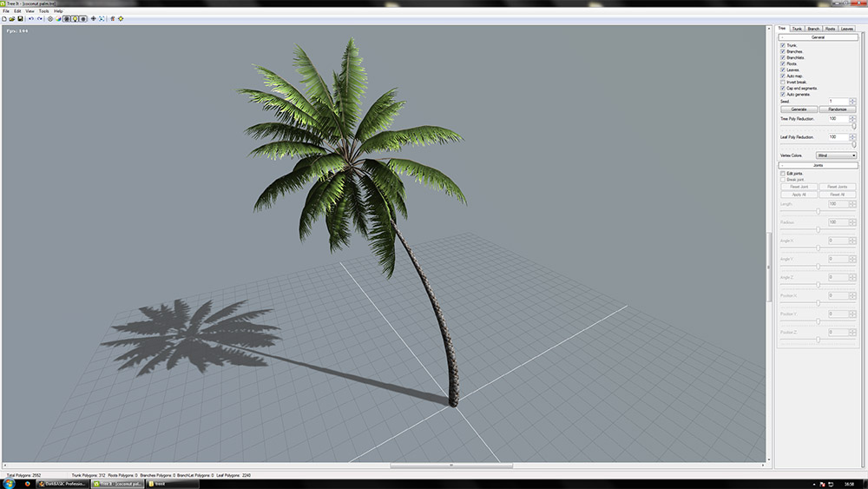Switch to the Branch tab
868x489 pixels.
[x=813, y=29]
